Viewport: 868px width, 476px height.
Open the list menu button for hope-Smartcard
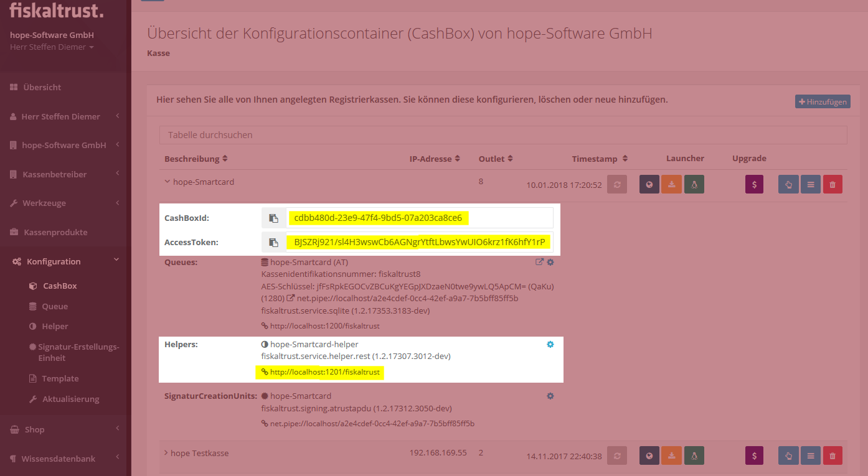pyautogui.click(x=811, y=185)
